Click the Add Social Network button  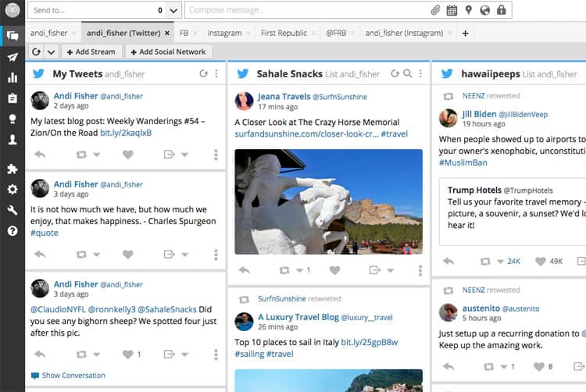tap(169, 52)
